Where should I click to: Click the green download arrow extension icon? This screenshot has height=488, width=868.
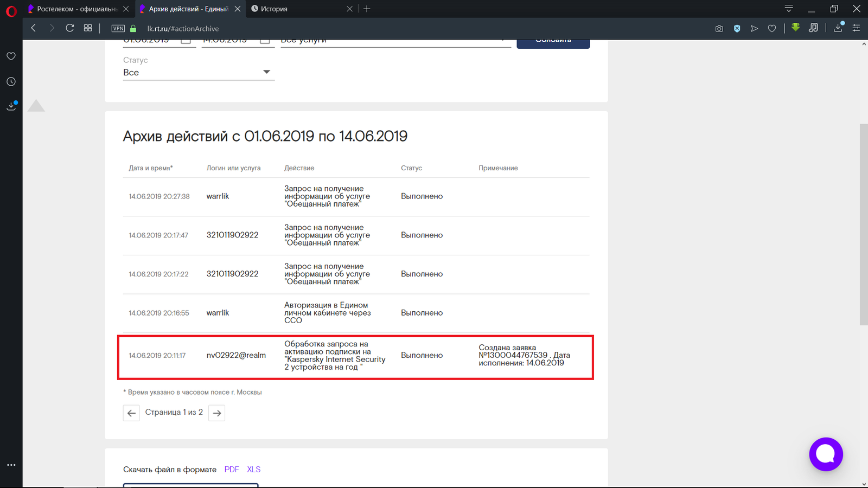point(795,27)
